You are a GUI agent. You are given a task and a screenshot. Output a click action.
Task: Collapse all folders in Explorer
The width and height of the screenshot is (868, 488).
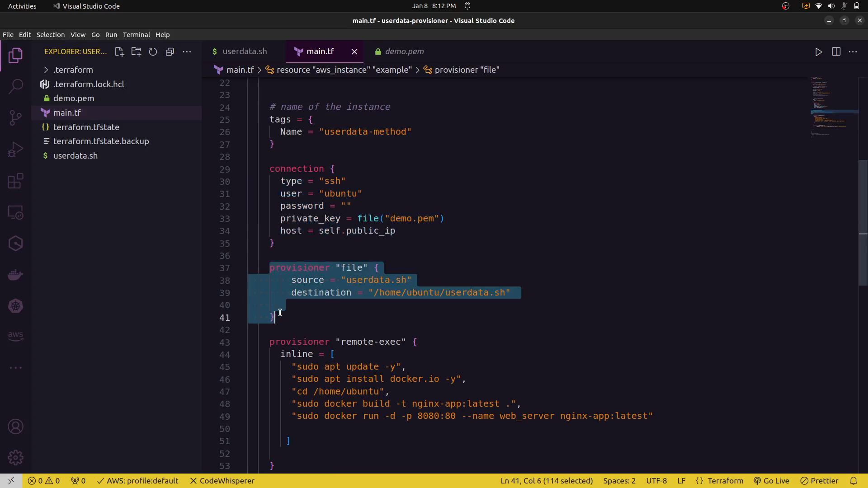pos(170,52)
